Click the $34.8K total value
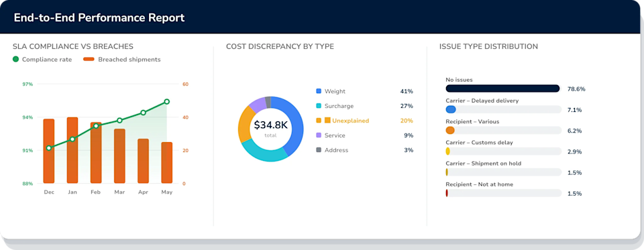This screenshot has width=644, height=250. click(x=270, y=125)
